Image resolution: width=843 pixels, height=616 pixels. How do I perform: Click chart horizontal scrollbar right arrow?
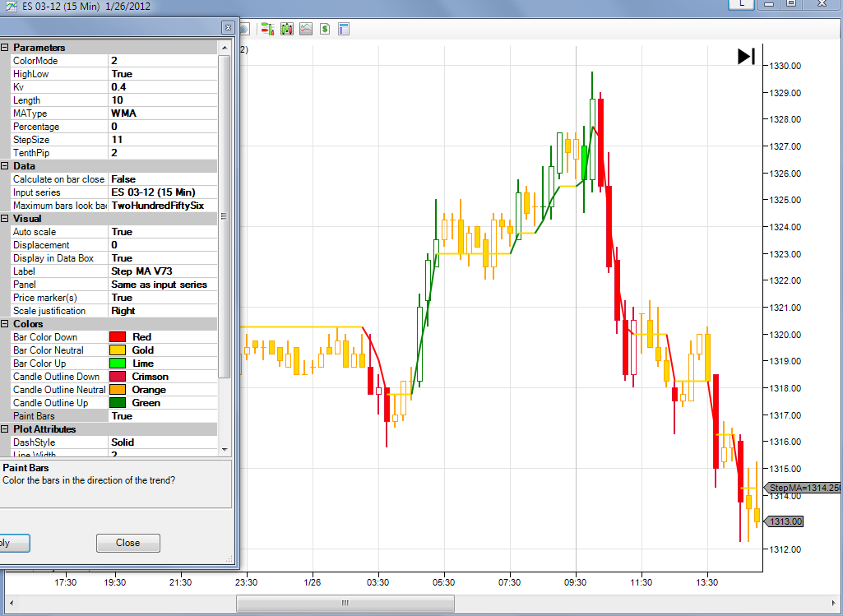click(834, 603)
